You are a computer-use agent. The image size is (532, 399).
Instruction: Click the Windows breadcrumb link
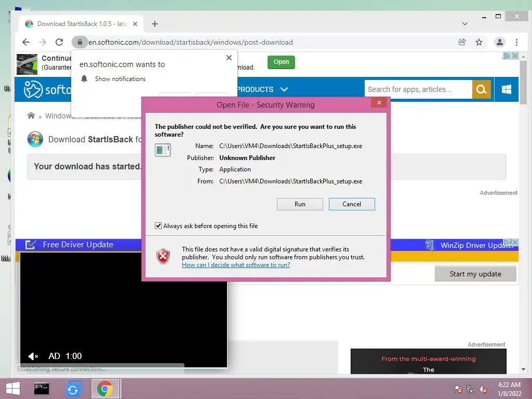tap(58, 116)
